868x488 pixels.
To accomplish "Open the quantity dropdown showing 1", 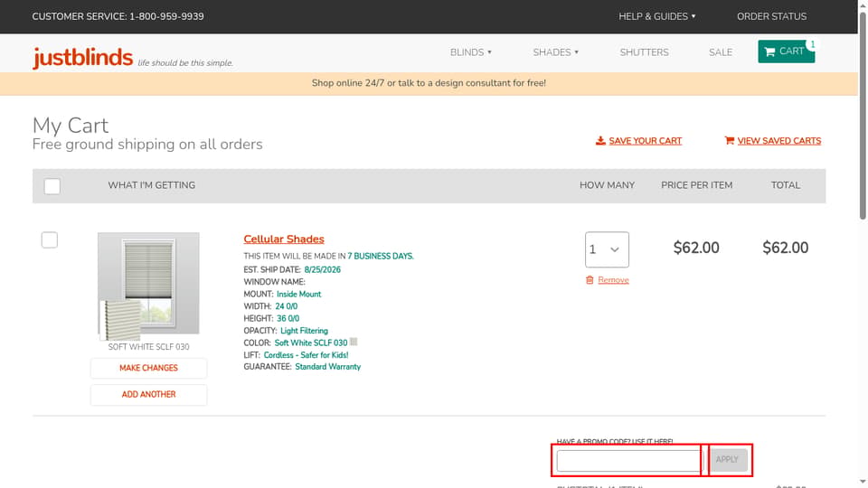I will [607, 249].
